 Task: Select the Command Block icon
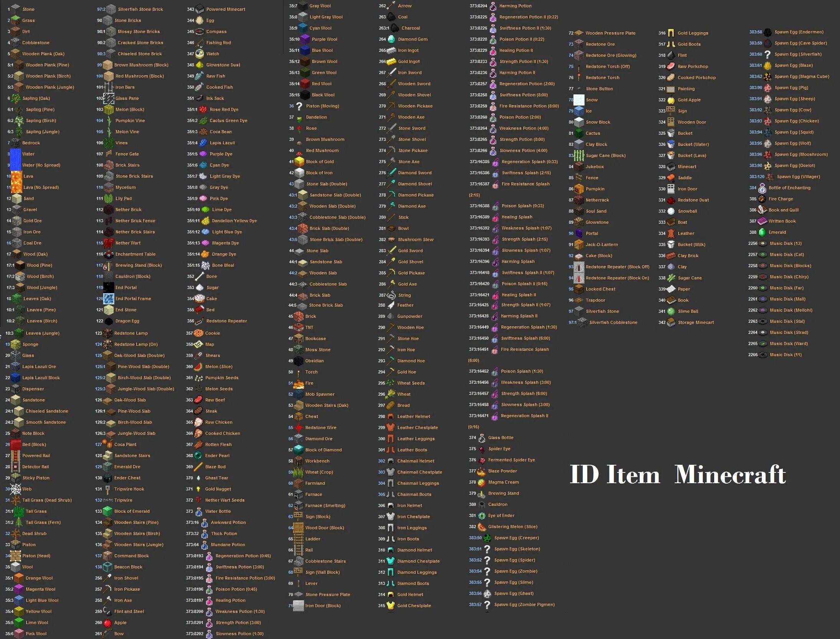(107, 555)
